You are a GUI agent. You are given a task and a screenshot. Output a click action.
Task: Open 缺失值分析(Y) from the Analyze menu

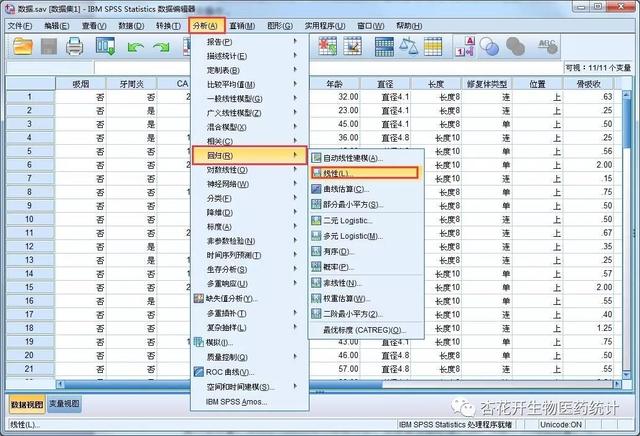[249, 298]
